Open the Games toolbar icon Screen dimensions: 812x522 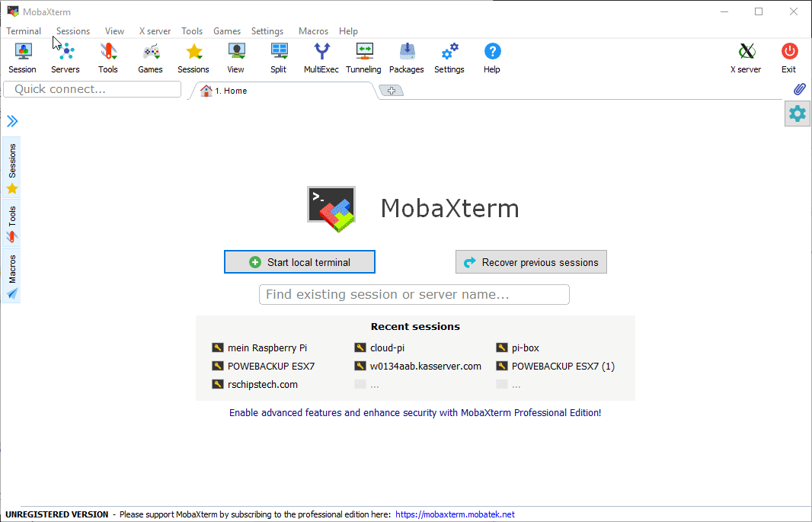pos(150,58)
